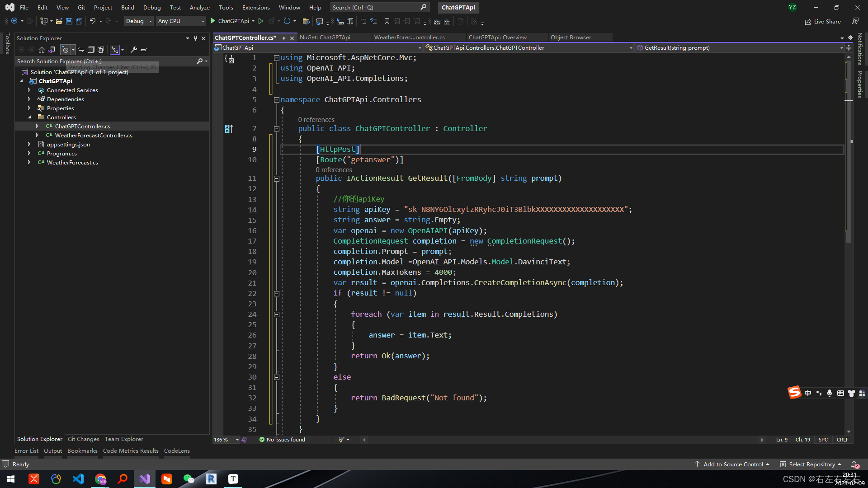Click the Windows Start button
This screenshot has width=868, height=488.
pyautogui.click(x=11, y=479)
